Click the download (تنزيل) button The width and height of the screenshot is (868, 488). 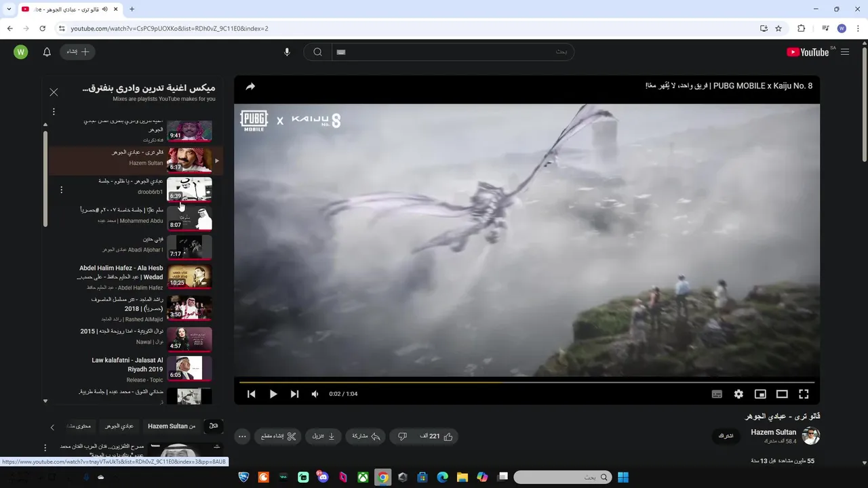[323, 436]
